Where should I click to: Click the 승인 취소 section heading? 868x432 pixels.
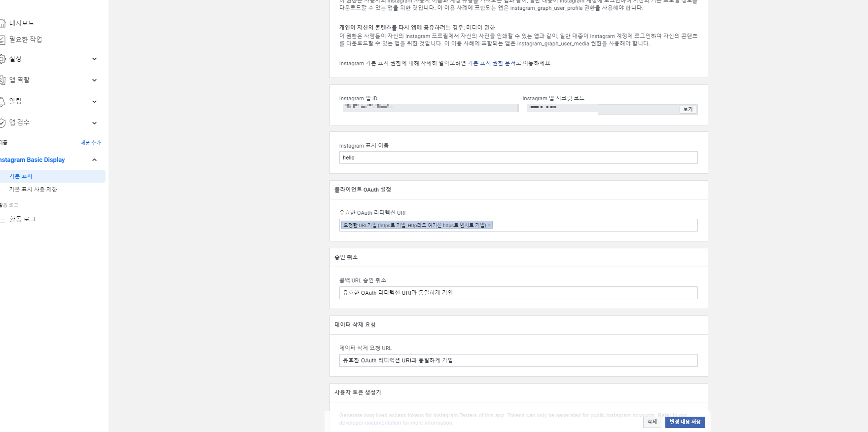coord(346,257)
